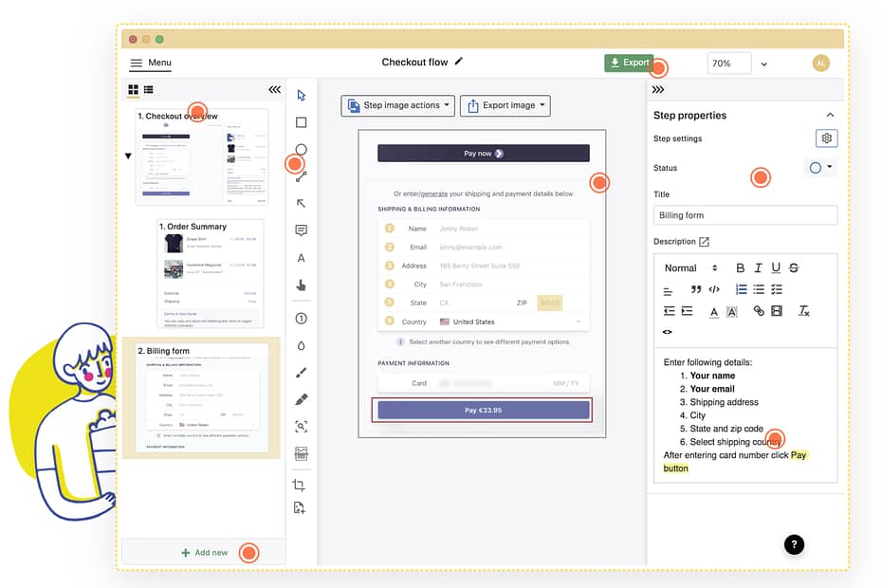
Task: Select the highlighter marker tool
Action: pos(301,399)
